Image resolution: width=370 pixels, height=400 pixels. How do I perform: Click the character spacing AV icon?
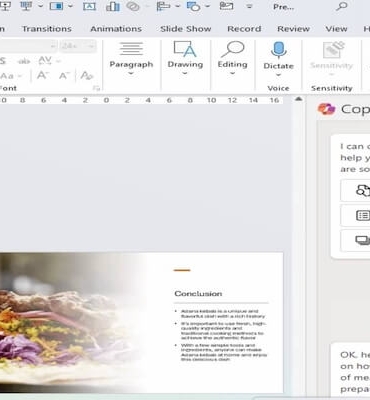pos(45,61)
